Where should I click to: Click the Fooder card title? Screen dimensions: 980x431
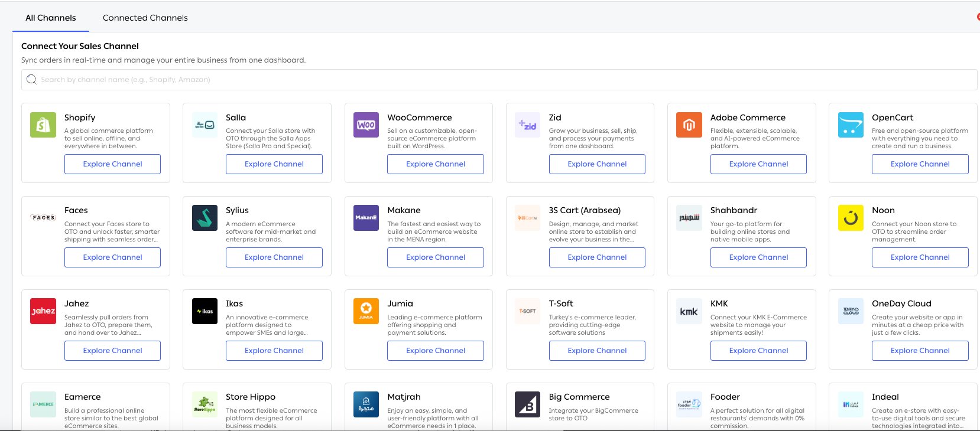(725, 397)
